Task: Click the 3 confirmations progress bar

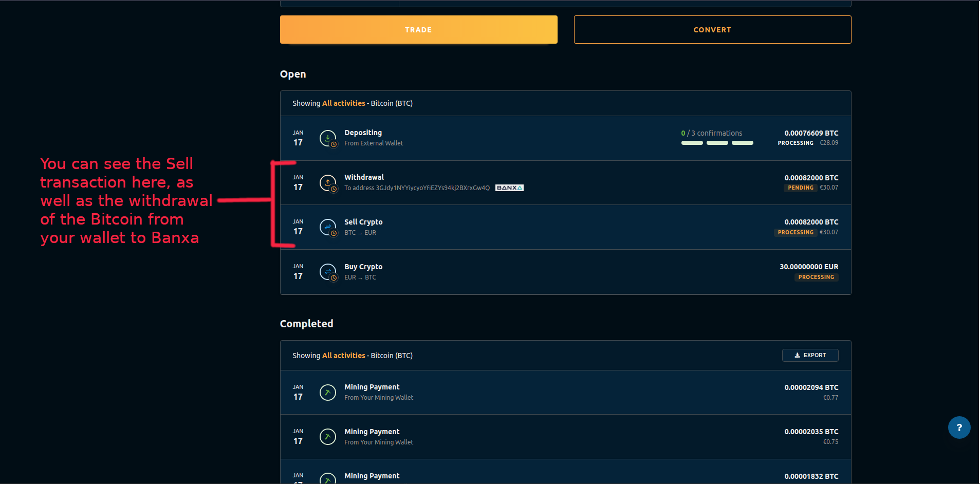Action: pyautogui.click(x=717, y=143)
